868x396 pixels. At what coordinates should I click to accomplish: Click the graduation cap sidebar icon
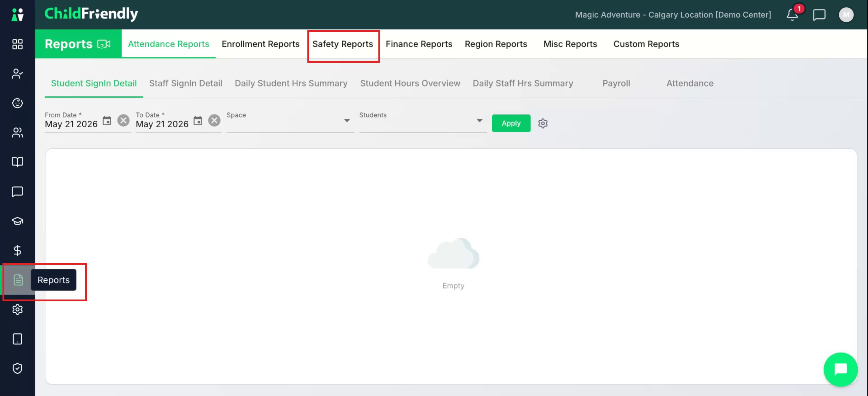click(17, 221)
